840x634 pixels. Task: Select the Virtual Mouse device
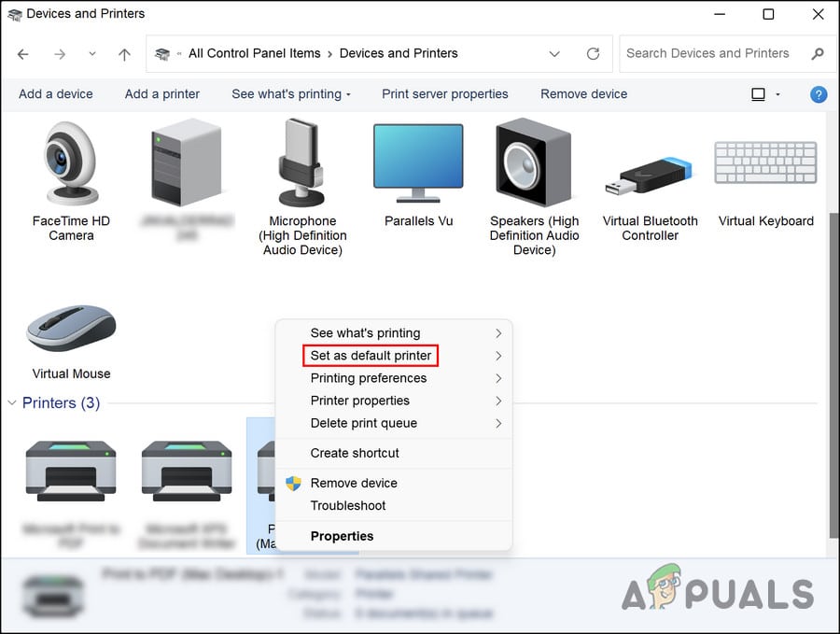71,329
